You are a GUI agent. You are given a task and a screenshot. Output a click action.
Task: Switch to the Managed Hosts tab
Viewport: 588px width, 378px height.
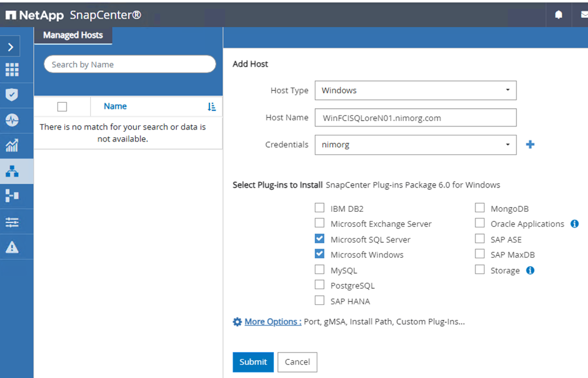pos(73,35)
